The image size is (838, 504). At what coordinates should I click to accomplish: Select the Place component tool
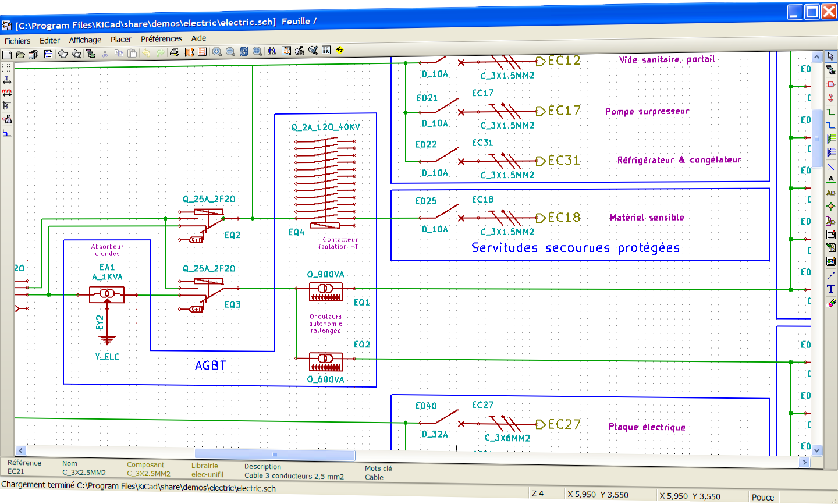831,84
